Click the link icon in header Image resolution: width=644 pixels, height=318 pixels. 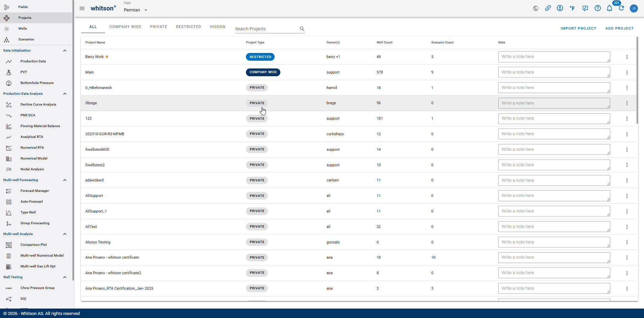click(548, 8)
